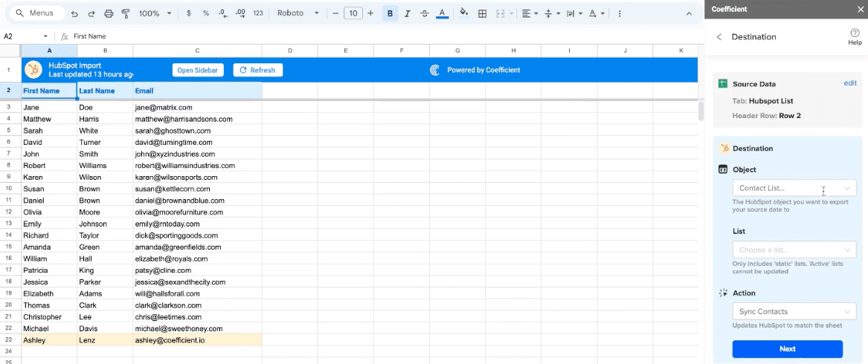Open the cell borders tool
Image resolution: width=868 pixels, height=364 pixels.
click(482, 13)
